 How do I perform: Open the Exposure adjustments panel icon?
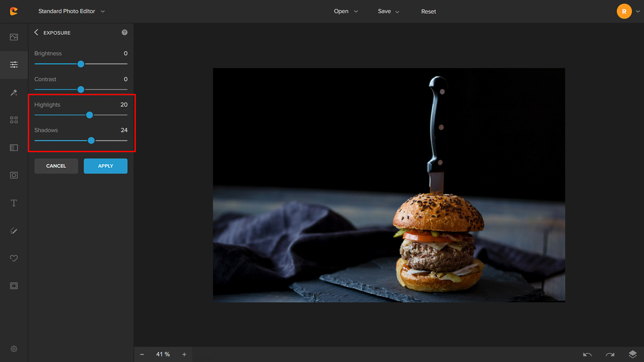[x=14, y=65]
